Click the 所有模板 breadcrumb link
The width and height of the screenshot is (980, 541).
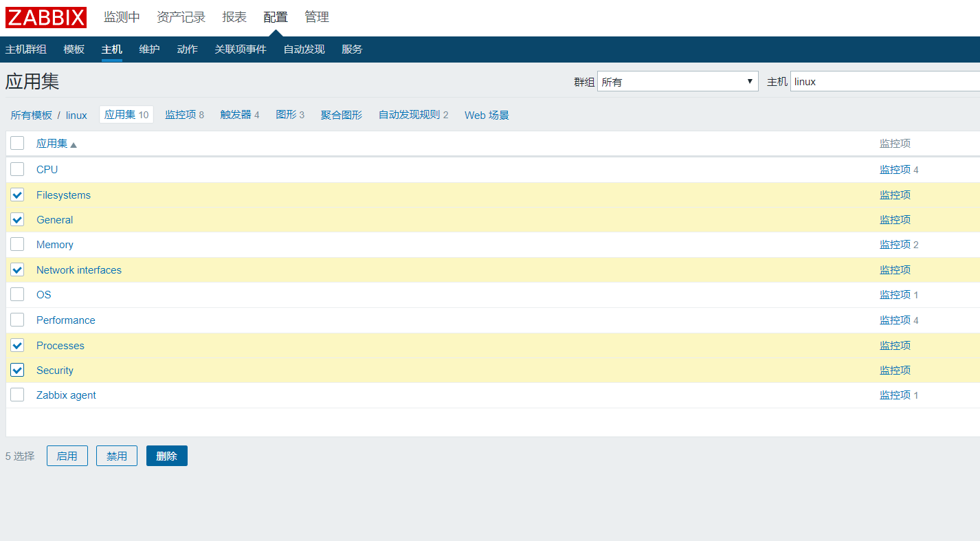tap(32, 115)
